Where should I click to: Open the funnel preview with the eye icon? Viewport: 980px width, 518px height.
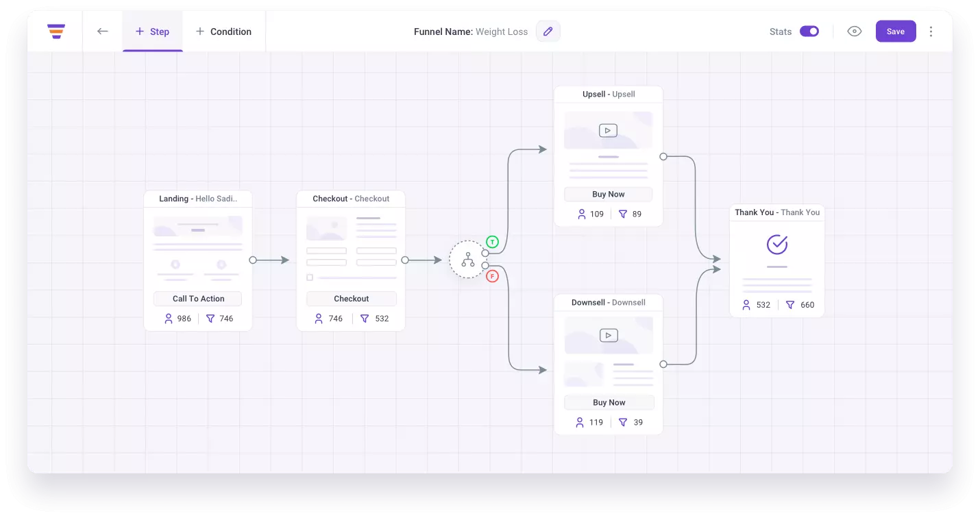pyautogui.click(x=854, y=31)
